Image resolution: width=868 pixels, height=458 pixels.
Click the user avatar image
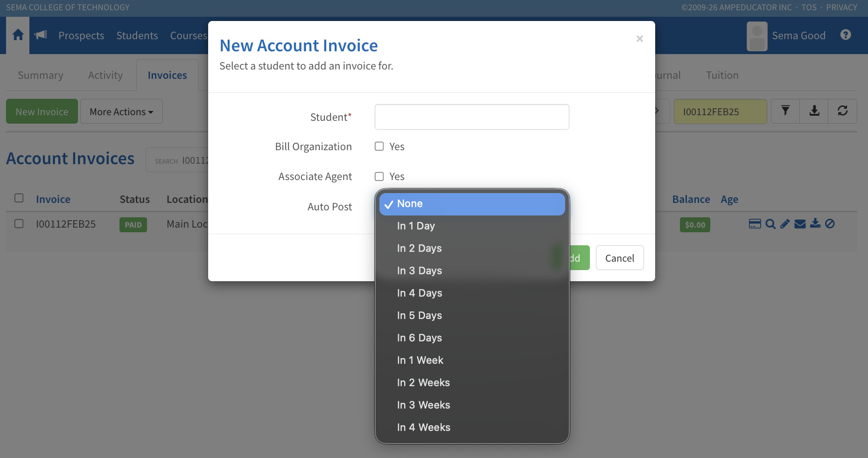[x=757, y=36]
